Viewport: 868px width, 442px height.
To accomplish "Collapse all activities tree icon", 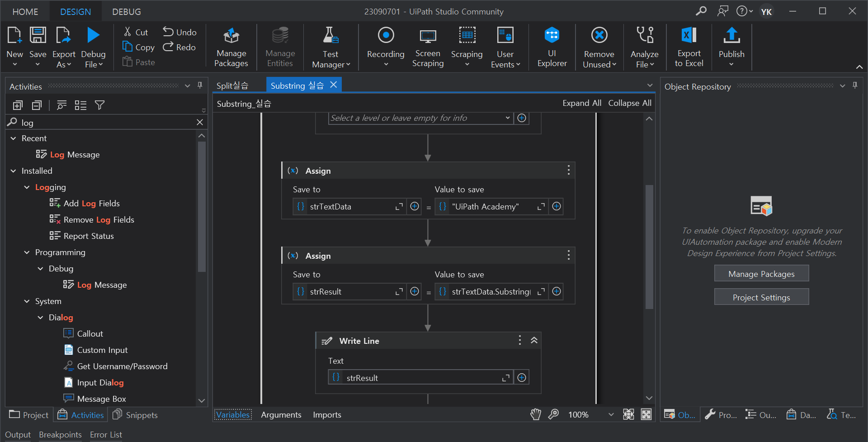I will (37, 105).
